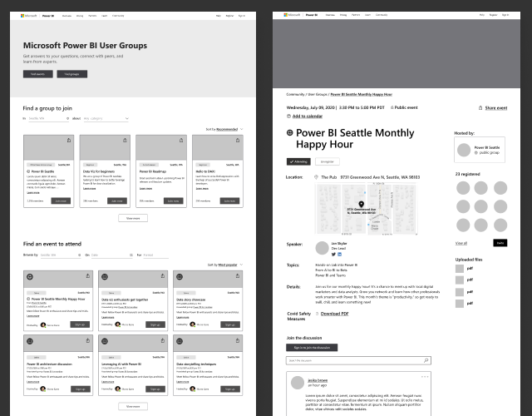The width and height of the screenshot is (532, 416).
Task: Click the Download PDF icon
Action: (316, 314)
